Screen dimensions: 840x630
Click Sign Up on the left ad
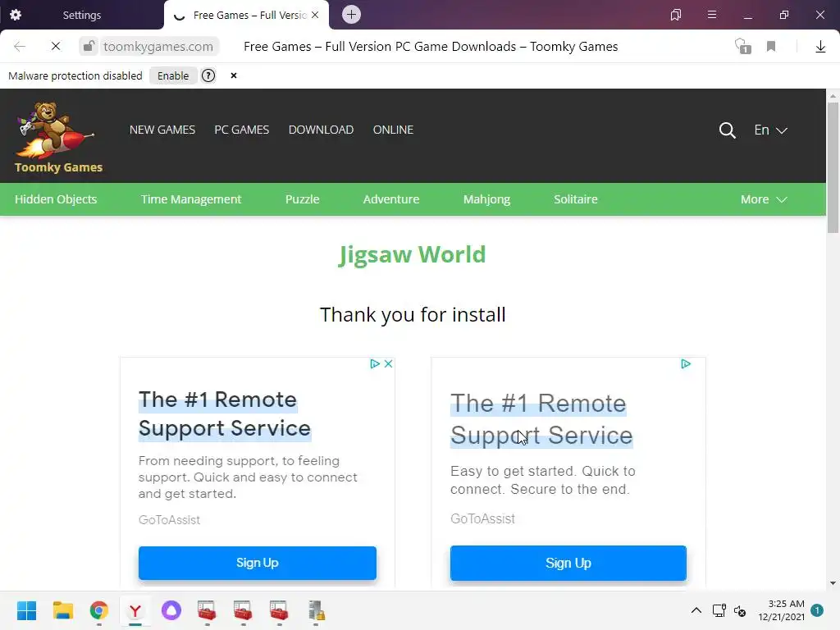tap(257, 563)
